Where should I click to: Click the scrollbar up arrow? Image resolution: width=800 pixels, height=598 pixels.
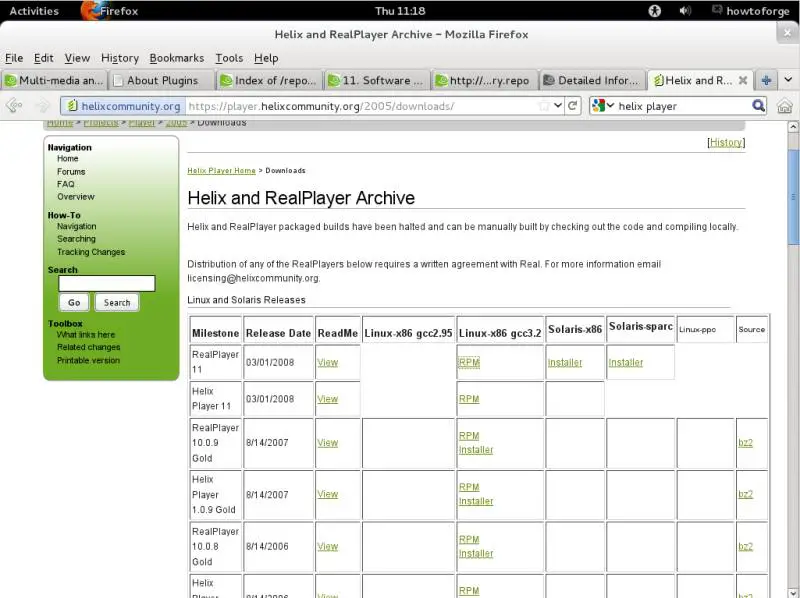793,127
